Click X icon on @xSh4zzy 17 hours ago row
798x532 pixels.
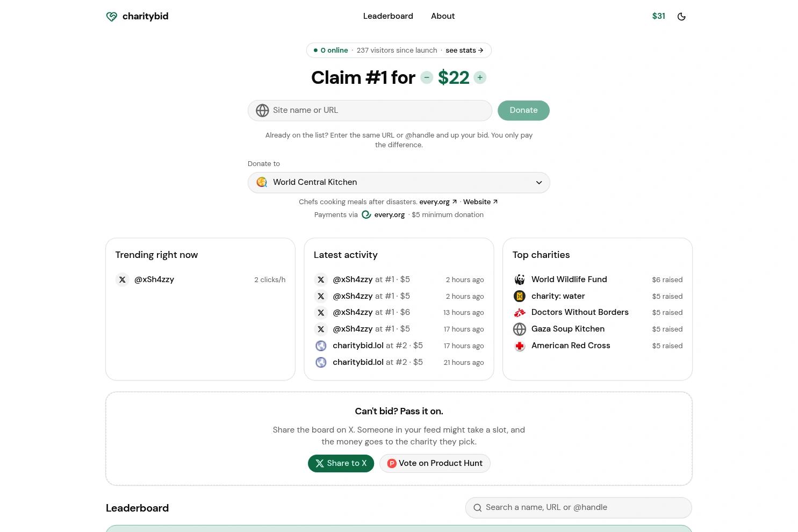[321, 329]
